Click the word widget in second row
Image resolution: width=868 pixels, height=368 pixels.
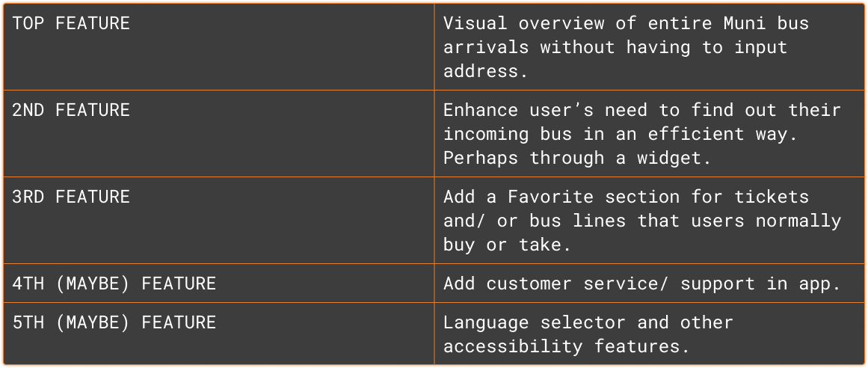(668, 158)
